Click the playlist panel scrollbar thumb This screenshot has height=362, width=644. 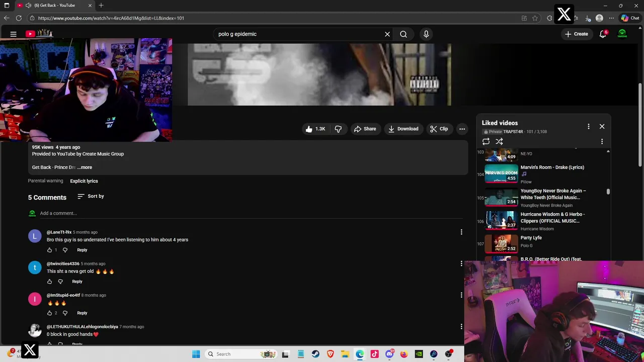(608, 192)
